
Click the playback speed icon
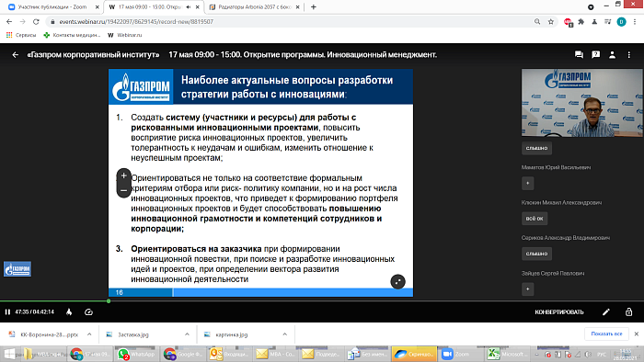88,312
